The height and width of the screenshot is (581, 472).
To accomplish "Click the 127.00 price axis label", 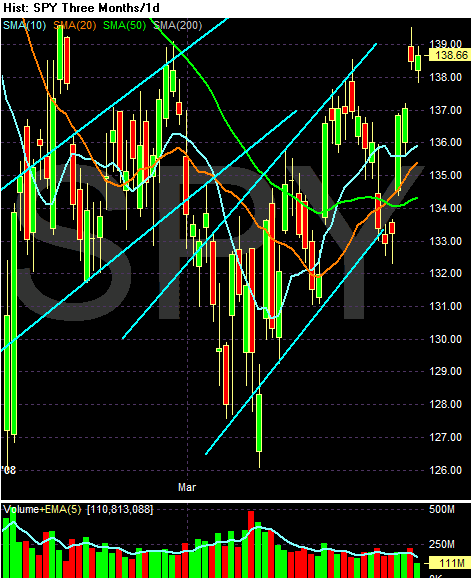I will click(446, 437).
